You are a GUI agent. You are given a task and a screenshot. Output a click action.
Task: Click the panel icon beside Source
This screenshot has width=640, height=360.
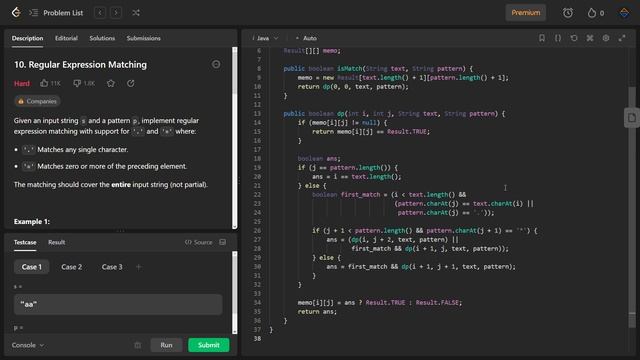click(x=222, y=242)
